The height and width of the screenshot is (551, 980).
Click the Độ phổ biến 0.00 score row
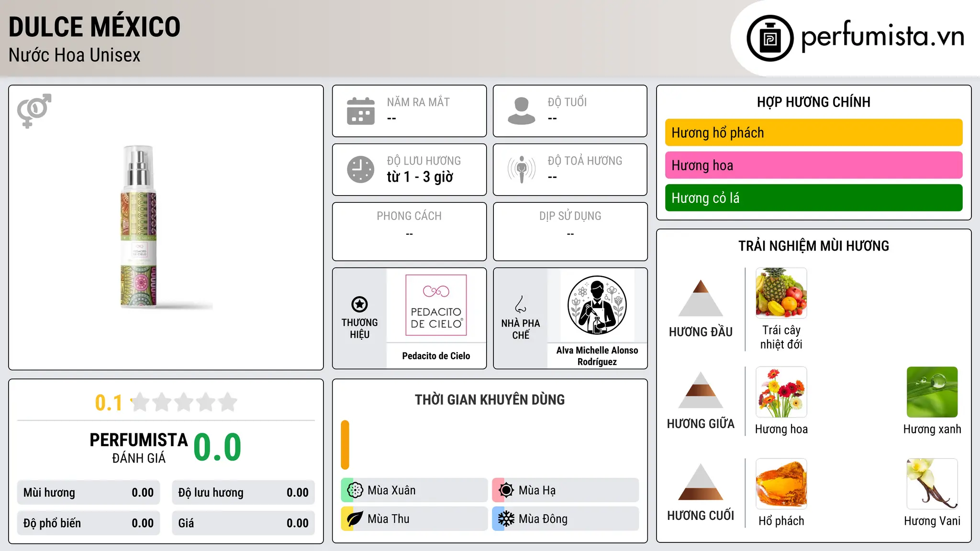pos(89,523)
